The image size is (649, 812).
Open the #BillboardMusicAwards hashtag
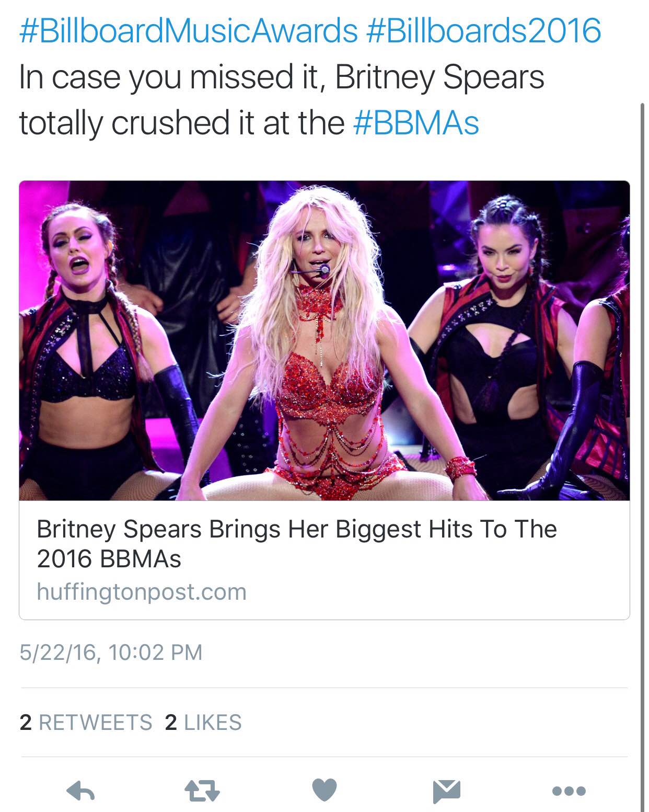pyautogui.click(x=189, y=30)
